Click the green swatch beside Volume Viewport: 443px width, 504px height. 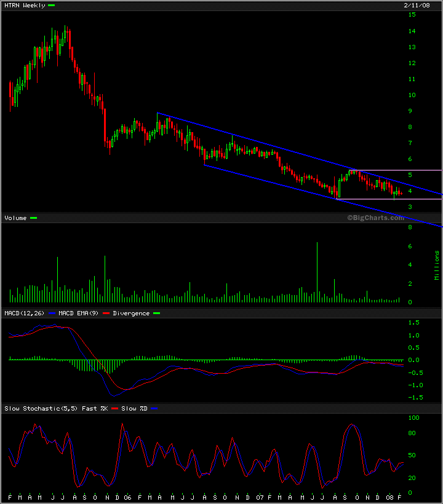[33, 218]
